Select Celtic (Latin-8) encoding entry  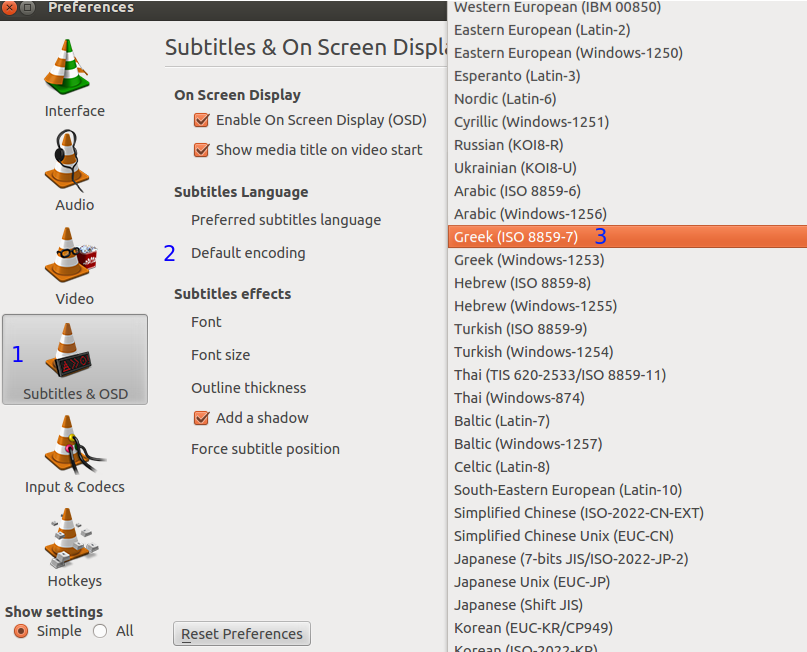point(502,467)
